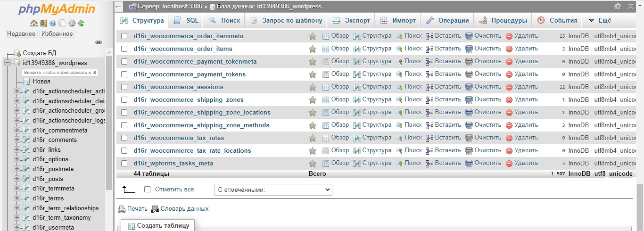Check the d16r_woocommerce_order_items row checkbox
The width and height of the screenshot is (644, 231).
pos(124,49)
